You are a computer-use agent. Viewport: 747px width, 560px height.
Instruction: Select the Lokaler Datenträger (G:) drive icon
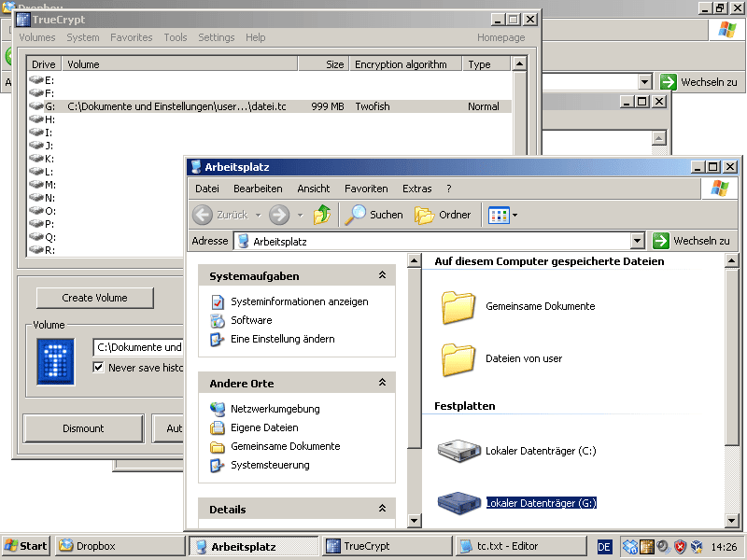[458, 503]
